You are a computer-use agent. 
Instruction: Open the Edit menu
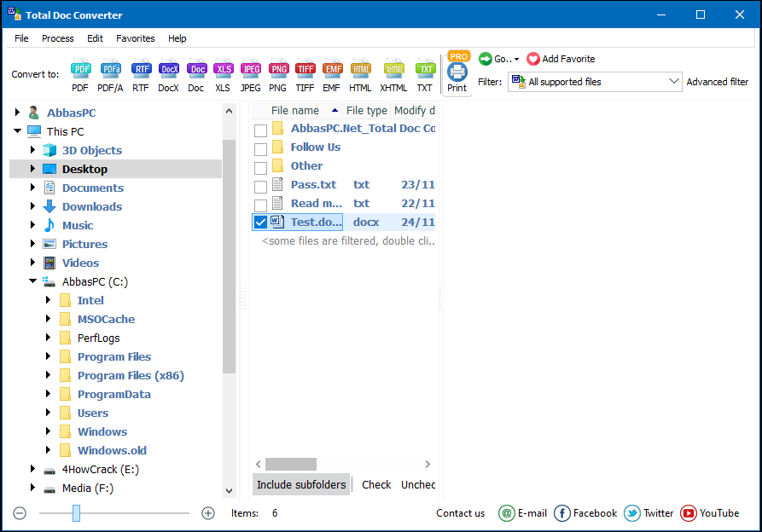coord(95,38)
